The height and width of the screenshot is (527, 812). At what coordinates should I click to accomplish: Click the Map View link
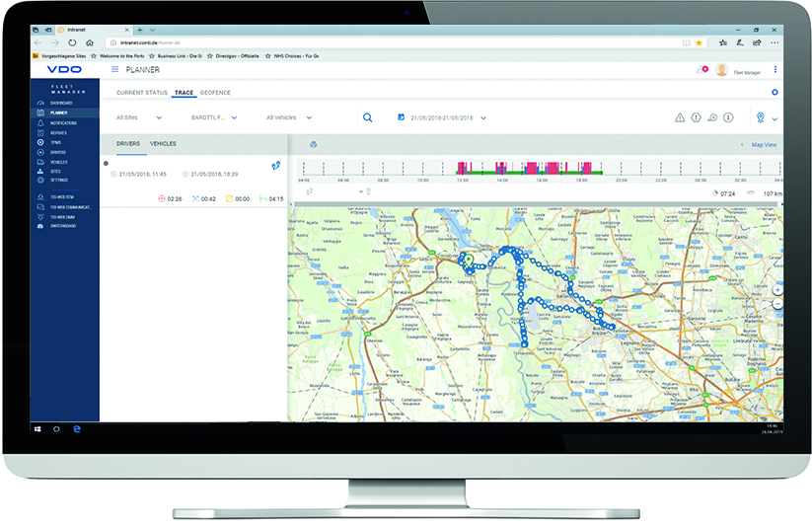[x=764, y=144]
